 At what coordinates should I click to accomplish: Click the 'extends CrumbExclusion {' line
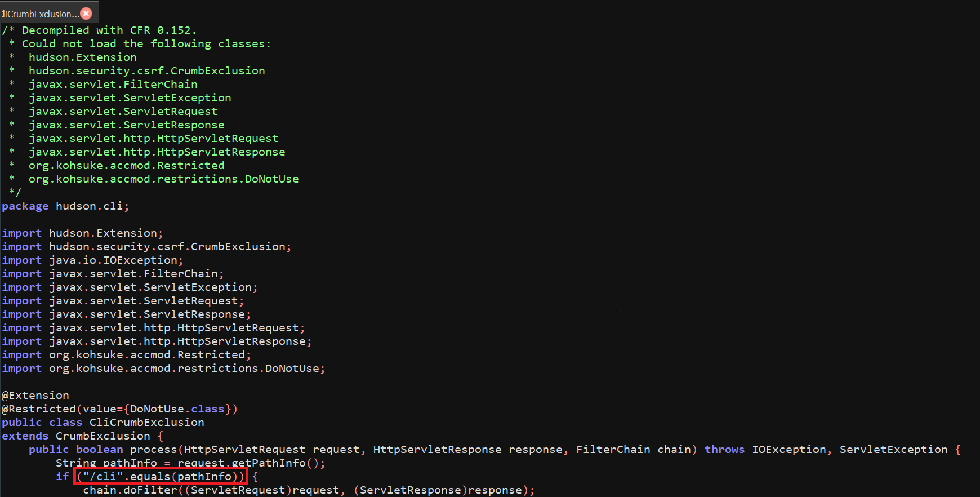pos(82,436)
